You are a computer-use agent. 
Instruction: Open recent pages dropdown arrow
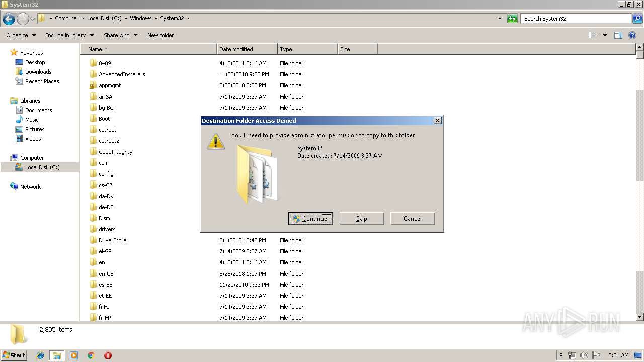click(32, 19)
